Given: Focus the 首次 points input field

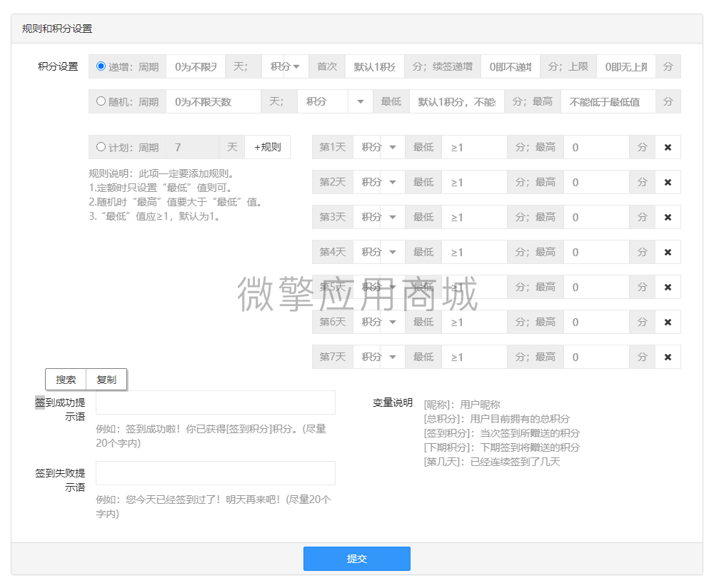Looking at the screenshot, I should click(x=375, y=66).
